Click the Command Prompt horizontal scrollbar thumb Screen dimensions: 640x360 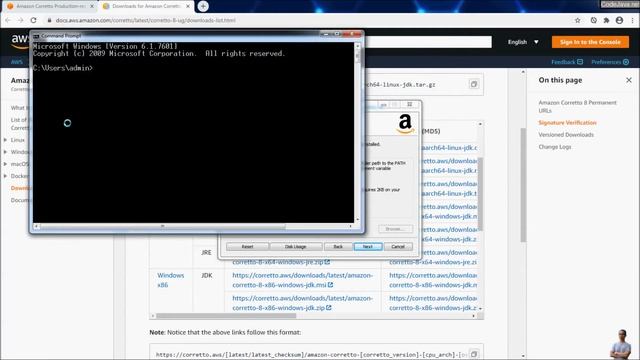pos(162,226)
